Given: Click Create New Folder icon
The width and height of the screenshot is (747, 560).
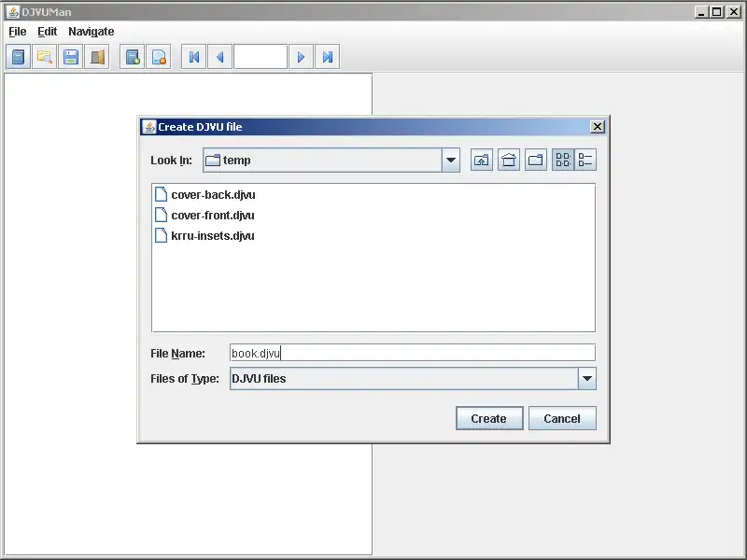Looking at the screenshot, I should pyautogui.click(x=536, y=160).
